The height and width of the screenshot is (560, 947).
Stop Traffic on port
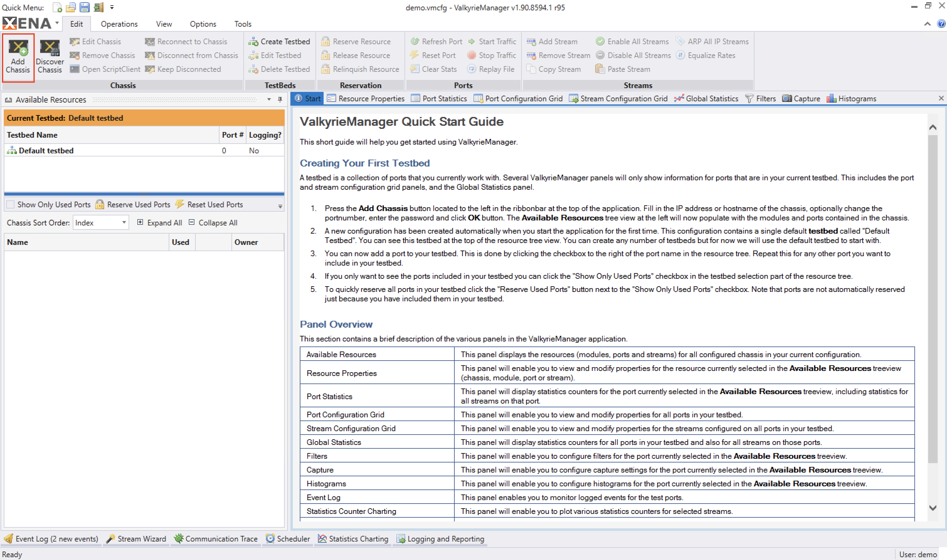point(492,55)
